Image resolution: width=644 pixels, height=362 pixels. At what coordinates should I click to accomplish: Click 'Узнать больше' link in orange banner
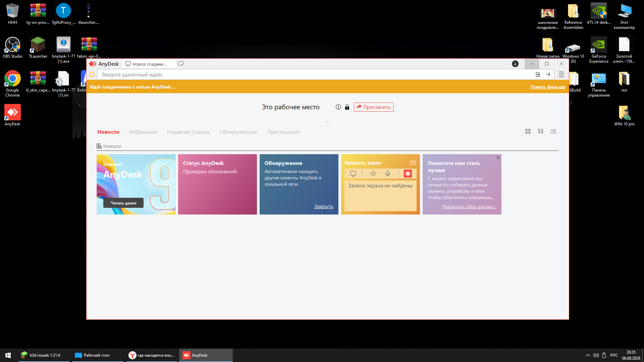[x=548, y=87]
